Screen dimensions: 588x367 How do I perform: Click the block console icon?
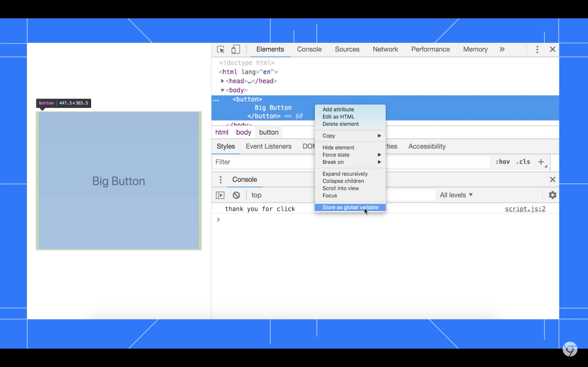[x=236, y=195]
